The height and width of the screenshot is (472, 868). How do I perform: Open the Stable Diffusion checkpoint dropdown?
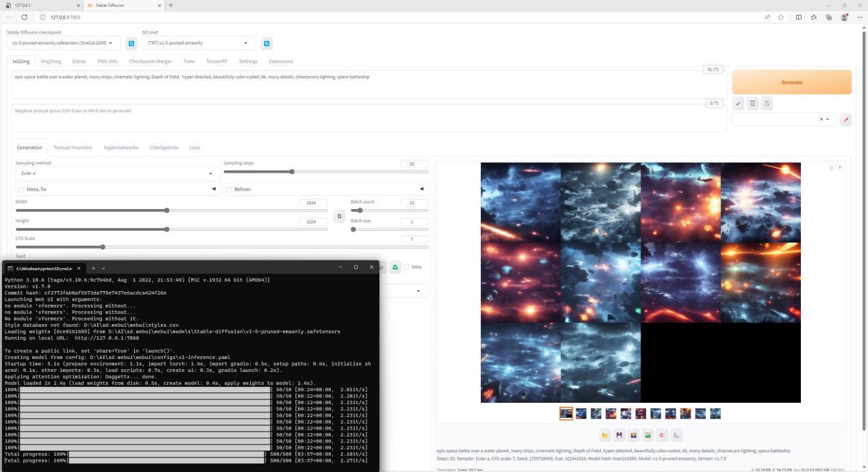[x=65, y=43]
